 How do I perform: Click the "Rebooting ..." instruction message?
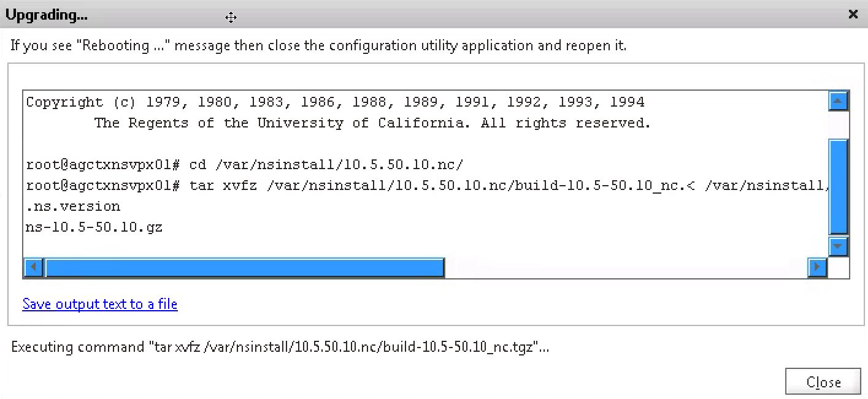point(318,45)
